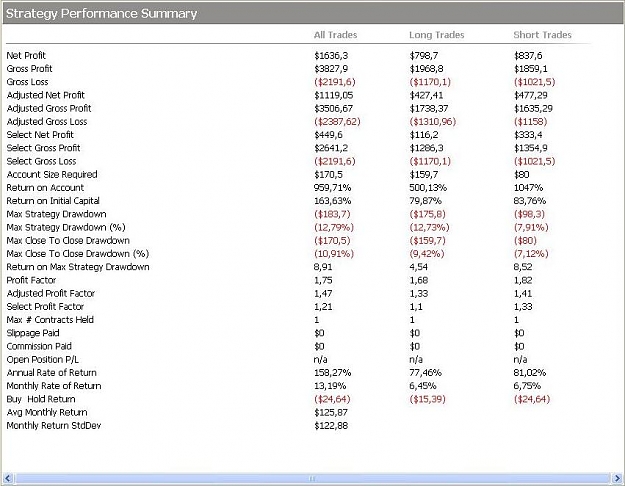This screenshot has height=486, width=625.
Task: Click the ($183,7) Max Strategy Drawdown value
Action: coord(332,214)
